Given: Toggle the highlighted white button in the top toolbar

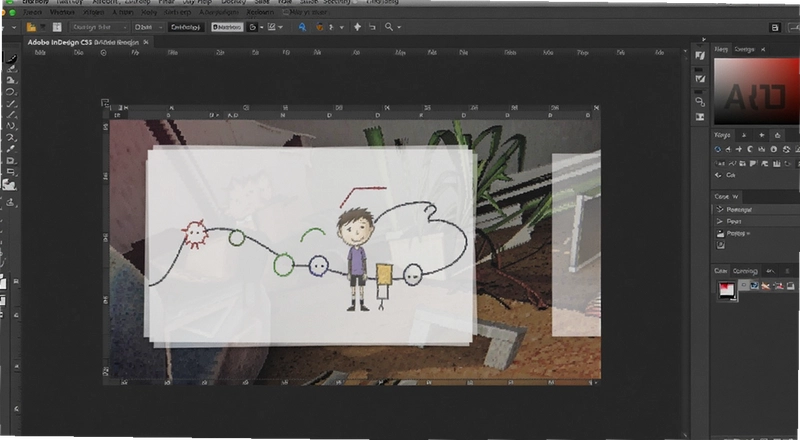Looking at the screenshot, I should 227,27.
